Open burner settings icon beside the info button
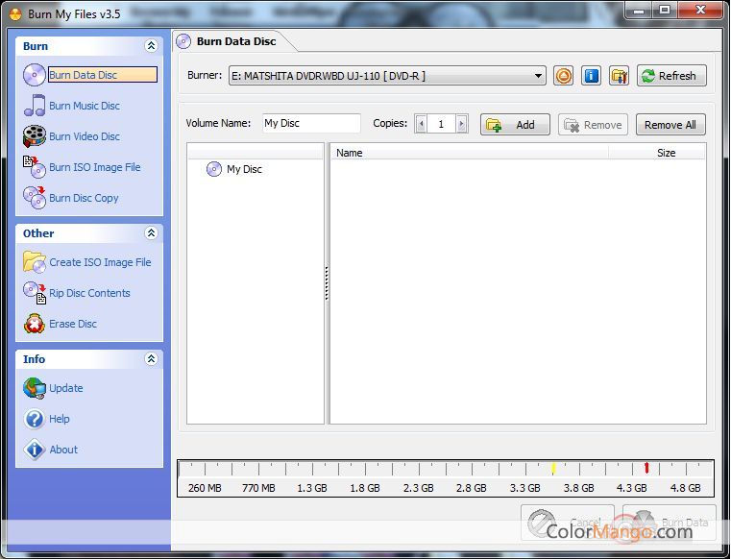 (620, 76)
